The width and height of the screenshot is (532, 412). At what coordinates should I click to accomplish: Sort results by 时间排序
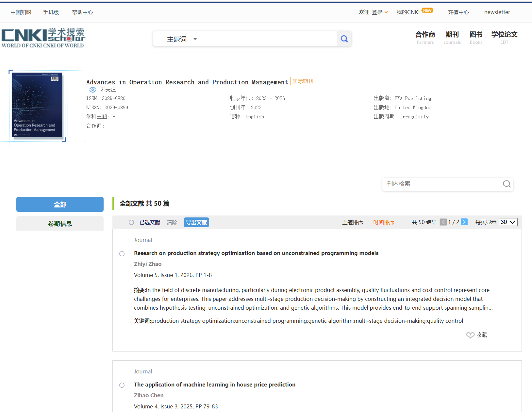pos(384,222)
